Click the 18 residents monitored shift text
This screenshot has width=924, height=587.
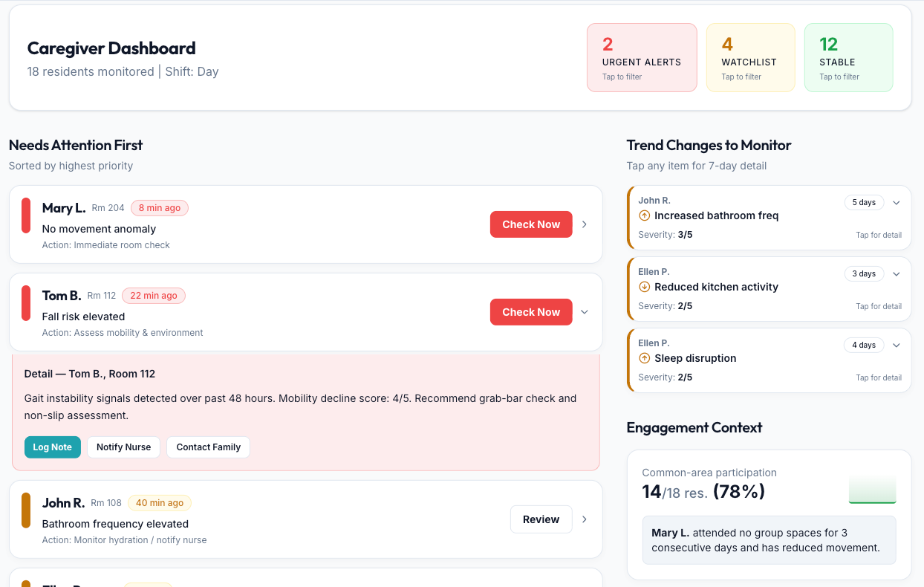pyautogui.click(x=123, y=72)
